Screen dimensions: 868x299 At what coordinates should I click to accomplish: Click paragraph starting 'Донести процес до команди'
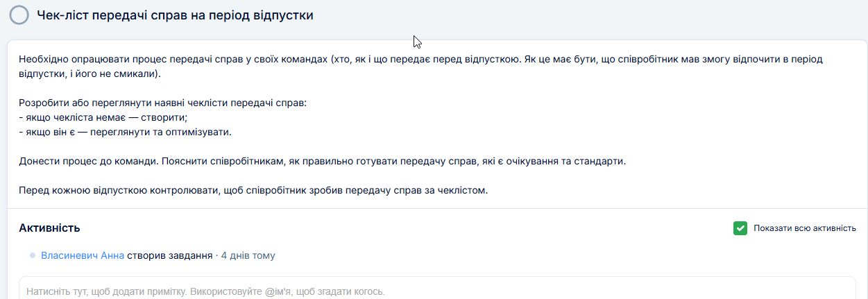click(x=322, y=161)
